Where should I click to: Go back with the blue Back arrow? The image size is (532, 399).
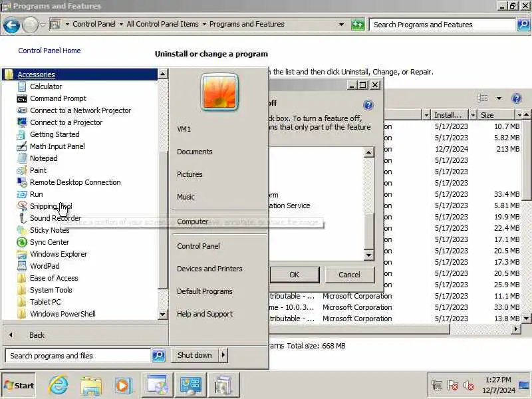coord(11,25)
